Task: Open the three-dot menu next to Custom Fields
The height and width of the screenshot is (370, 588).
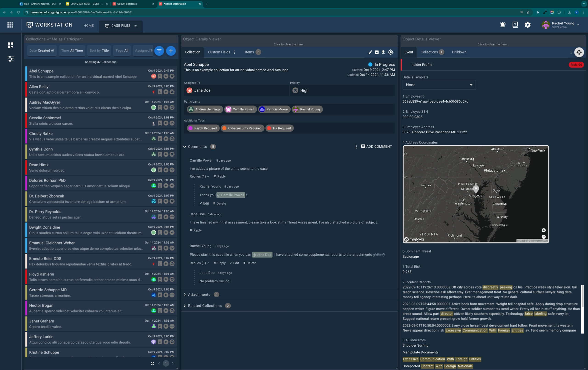Action: (234, 52)
